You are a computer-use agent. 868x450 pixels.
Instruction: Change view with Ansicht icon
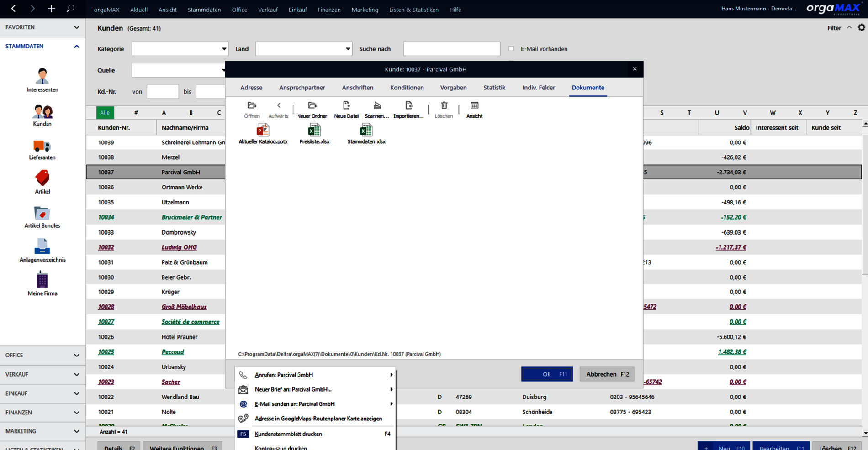[x=475, y=110]
